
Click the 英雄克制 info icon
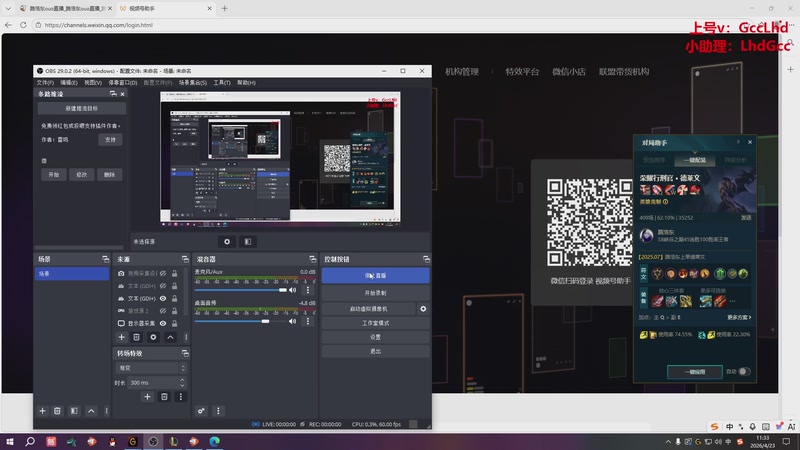click(x=665, y=202)
